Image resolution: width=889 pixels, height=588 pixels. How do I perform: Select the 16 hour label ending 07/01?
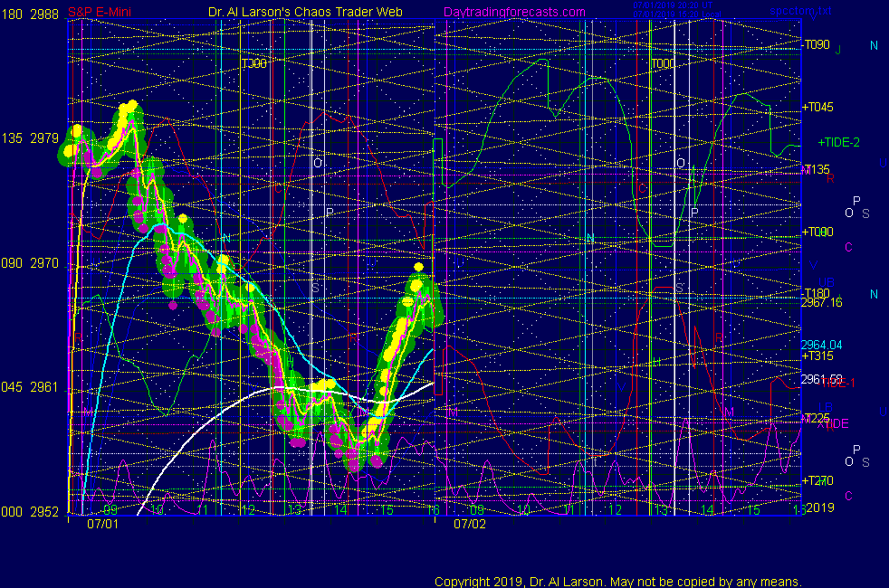[433, 509]
